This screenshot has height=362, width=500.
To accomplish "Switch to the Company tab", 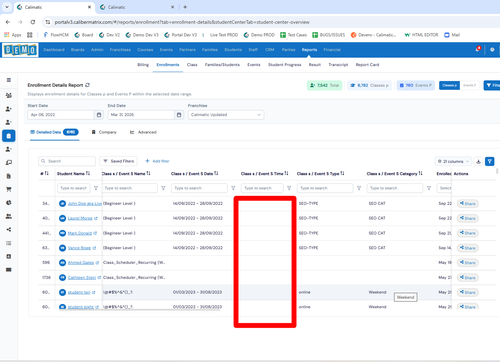I will tap(104, 132).
